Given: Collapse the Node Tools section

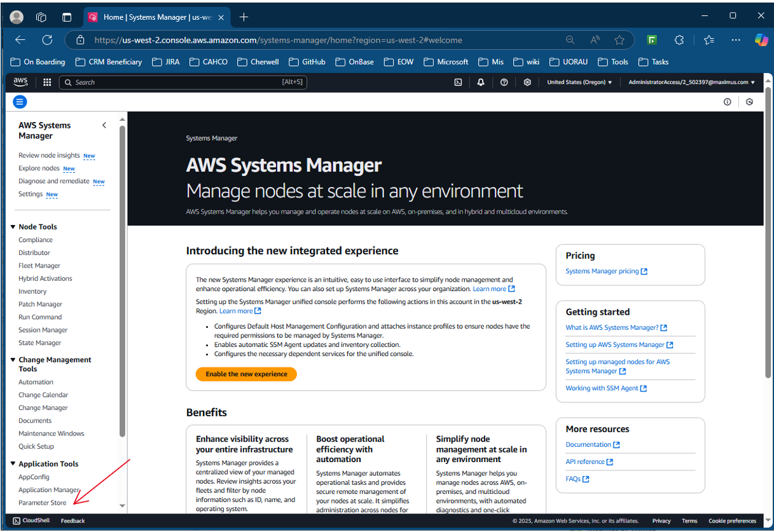Looking at the screenshot, I should coord(13,227).
